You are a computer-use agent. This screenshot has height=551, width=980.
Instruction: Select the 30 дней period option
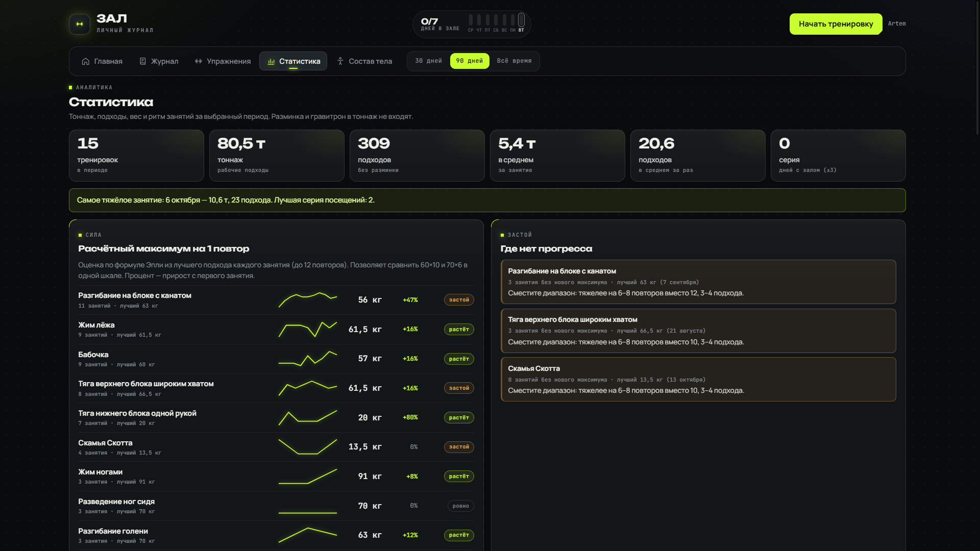point(429,61)
